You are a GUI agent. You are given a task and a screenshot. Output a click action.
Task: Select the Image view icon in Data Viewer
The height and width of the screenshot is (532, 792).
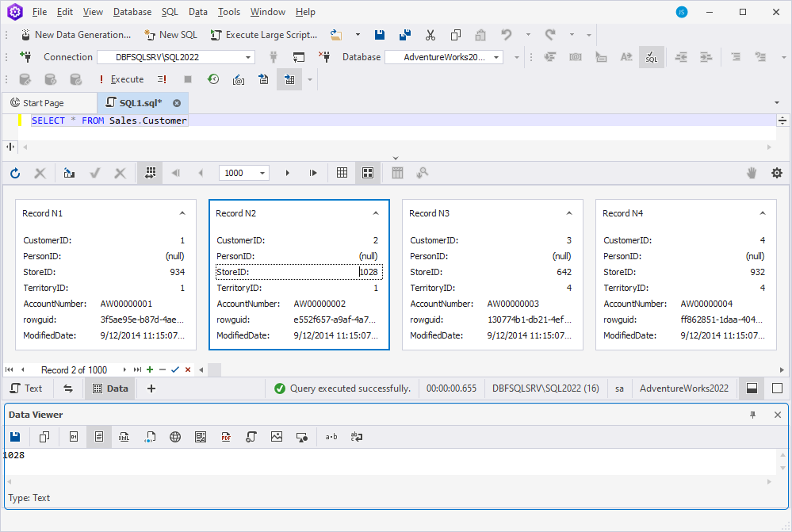(x=277, y=437)
